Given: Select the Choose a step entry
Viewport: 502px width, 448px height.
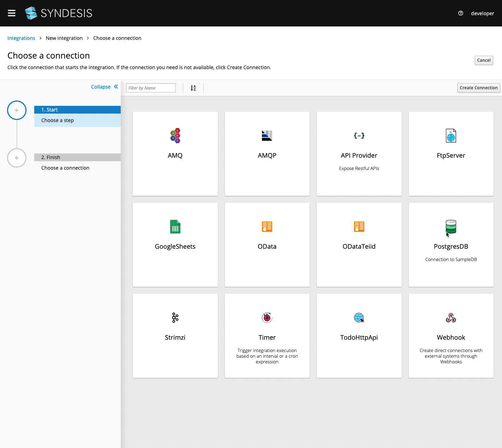Looking at the screenshot, I should coord(77,120).
